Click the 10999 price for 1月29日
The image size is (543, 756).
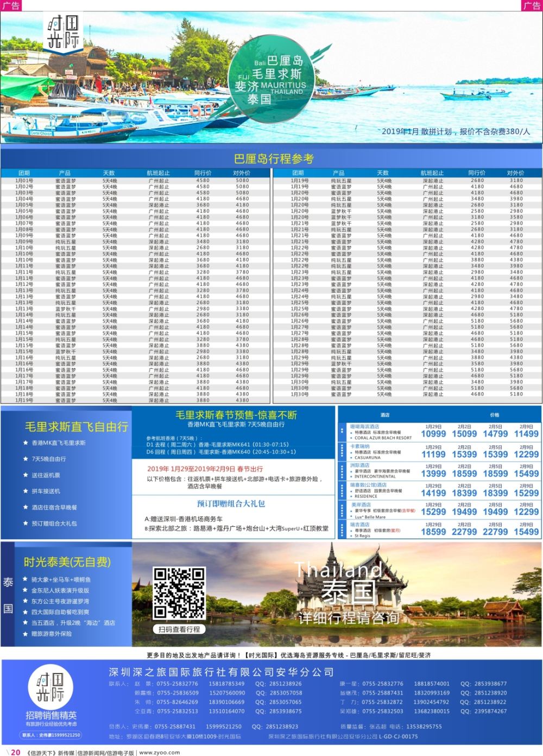(433, 433)
